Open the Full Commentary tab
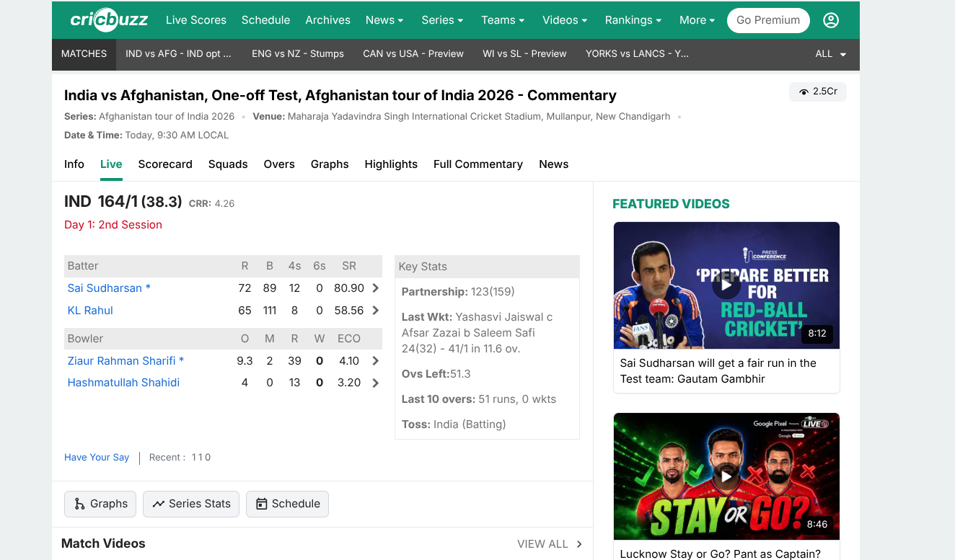955x560 pixels. point(478,164)
